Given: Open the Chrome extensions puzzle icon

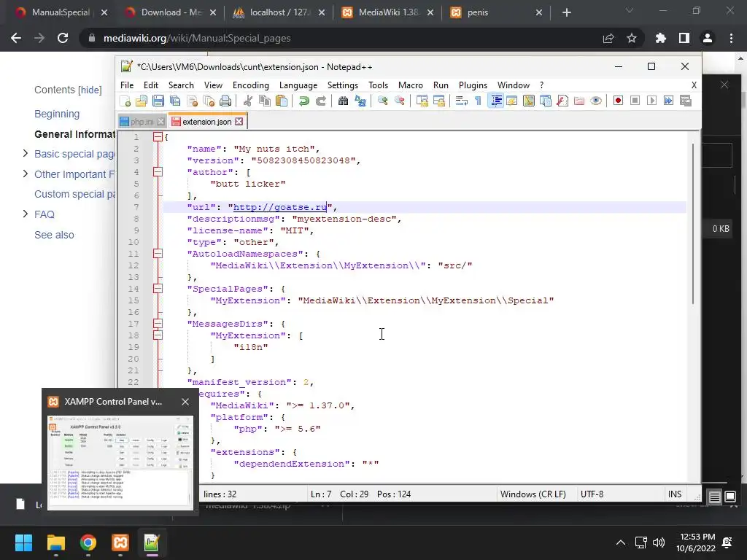Looking at the screenshot, I should coord(660,38).
